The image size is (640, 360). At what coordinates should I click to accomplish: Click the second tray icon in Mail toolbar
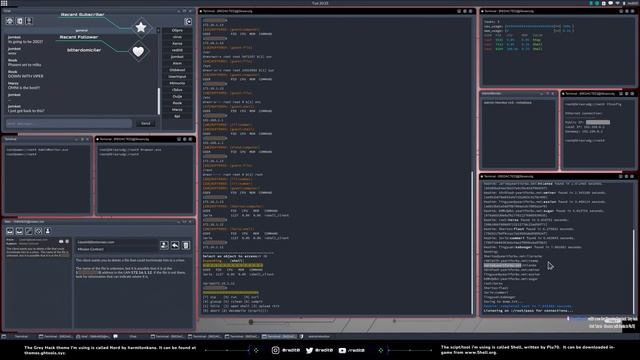click(19, 231)
